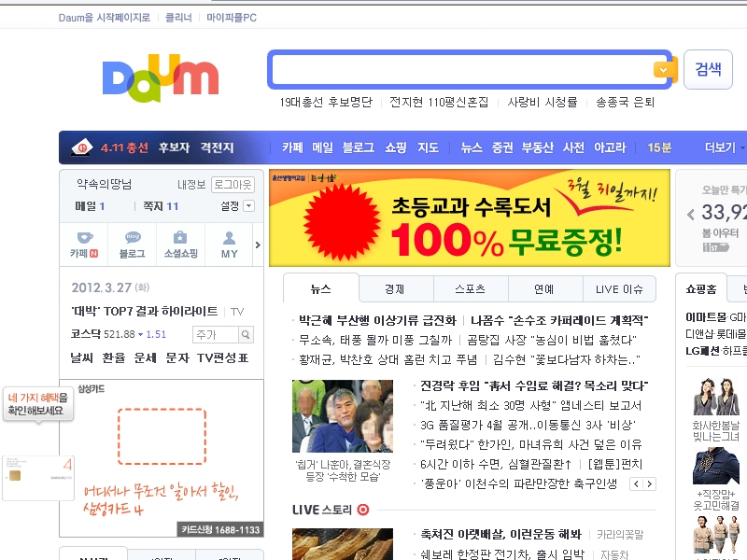Open the Samsung Card 4 card image
Image resolution: width=747 pixels, height=560 pixels.
click(38, 478)
